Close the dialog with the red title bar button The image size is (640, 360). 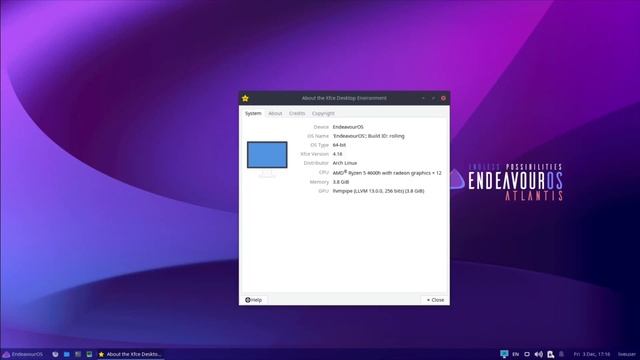(443, 98)
